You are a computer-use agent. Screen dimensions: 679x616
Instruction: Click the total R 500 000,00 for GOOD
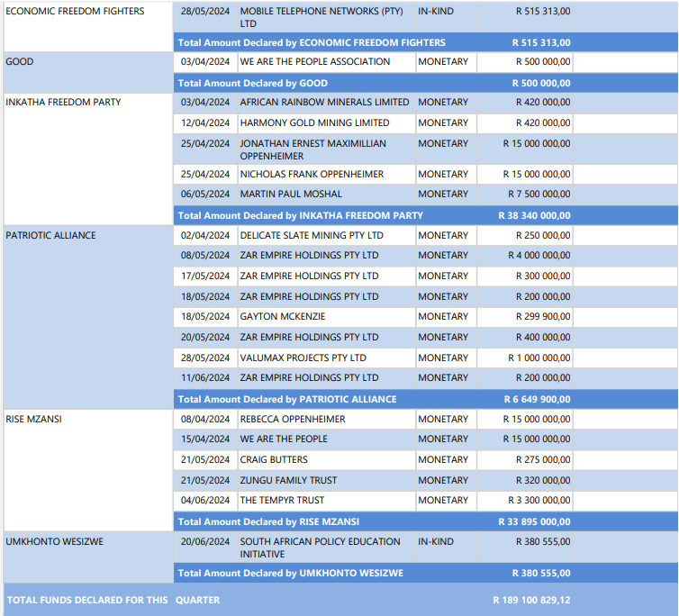[x=541, y=83]
